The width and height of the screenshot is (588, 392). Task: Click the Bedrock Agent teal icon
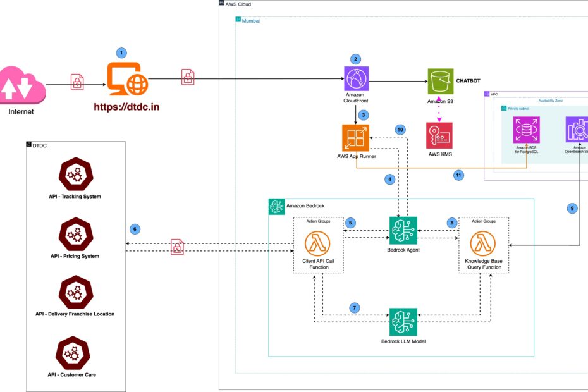(x=403, y=230)
